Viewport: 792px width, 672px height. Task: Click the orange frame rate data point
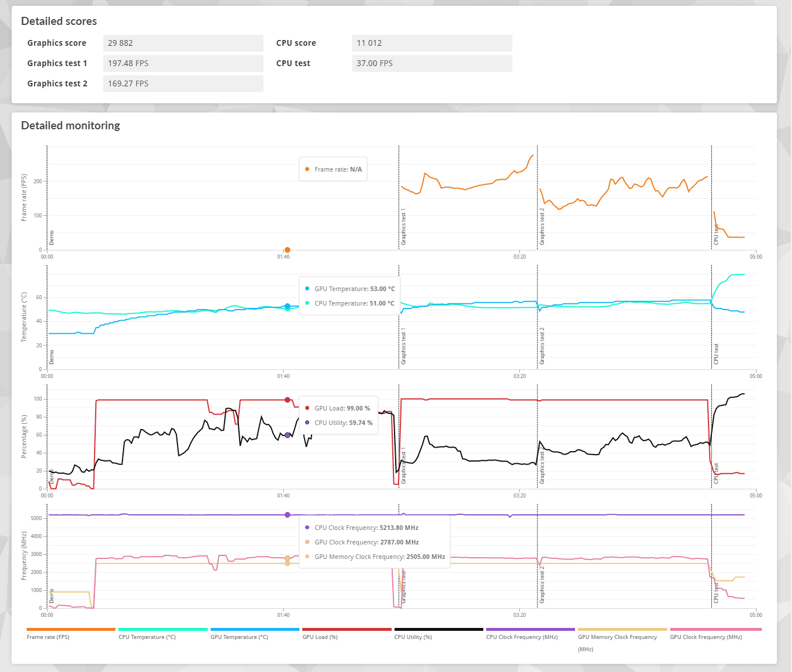coord(287,250)
